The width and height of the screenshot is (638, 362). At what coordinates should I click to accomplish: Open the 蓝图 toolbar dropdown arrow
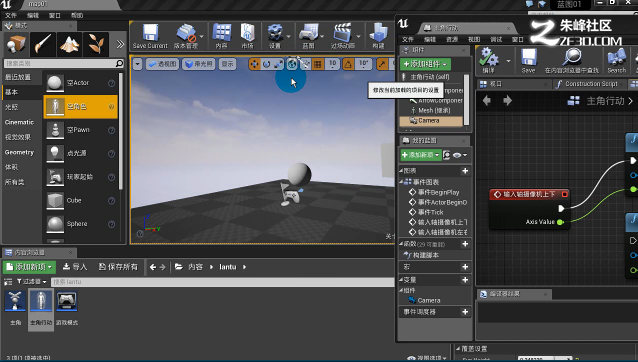point(322,37)
